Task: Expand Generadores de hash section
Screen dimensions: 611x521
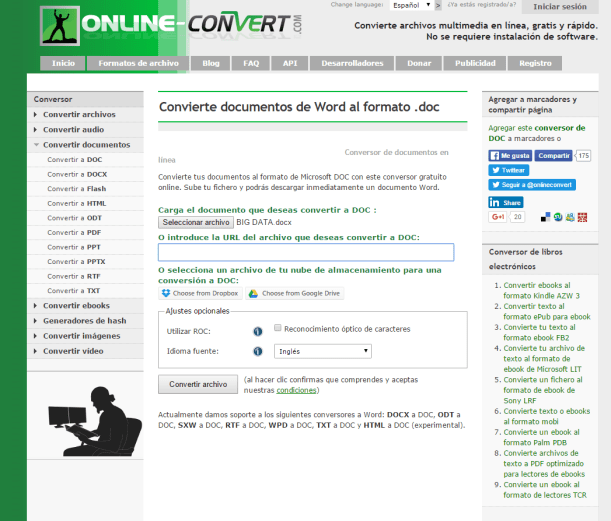Action: click(85, 321)
